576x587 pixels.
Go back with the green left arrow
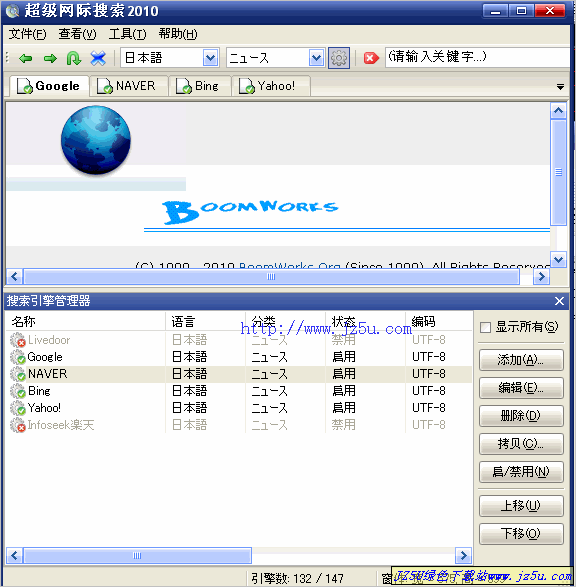tap(26, 58)
